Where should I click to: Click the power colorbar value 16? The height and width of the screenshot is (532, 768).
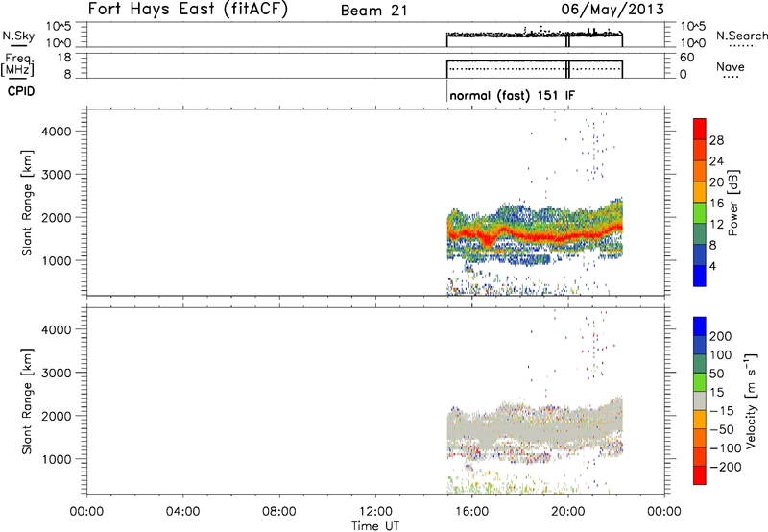point(716,204)
